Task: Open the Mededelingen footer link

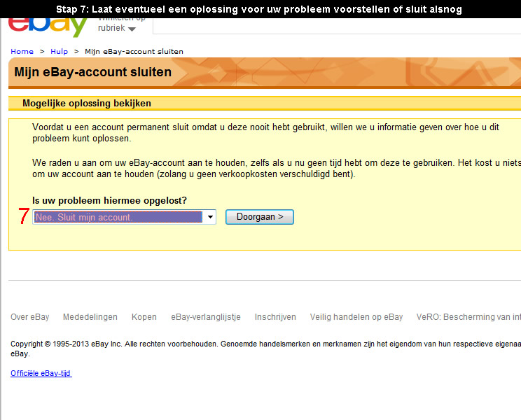Action: (x=90, y=317)
